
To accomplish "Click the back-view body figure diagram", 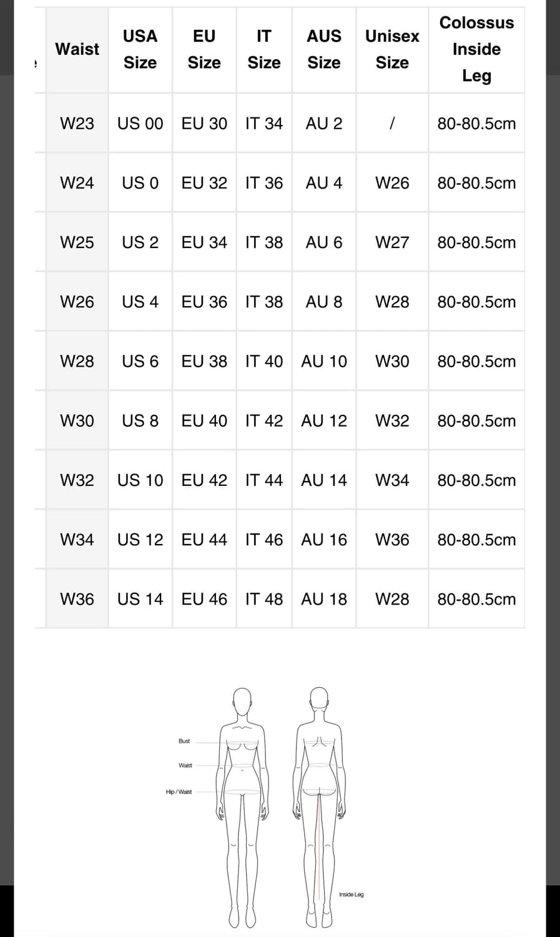I will [319, 808].
